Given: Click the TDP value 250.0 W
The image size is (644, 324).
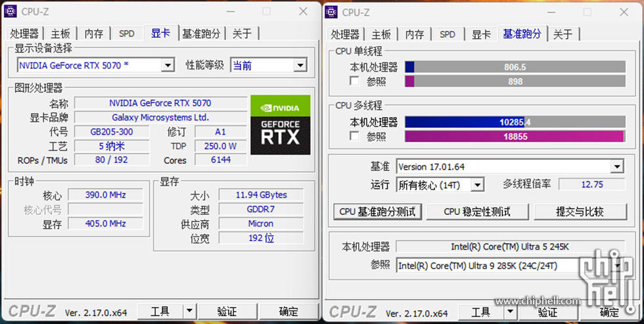Looking at the screenshot, I should [221, 146].
